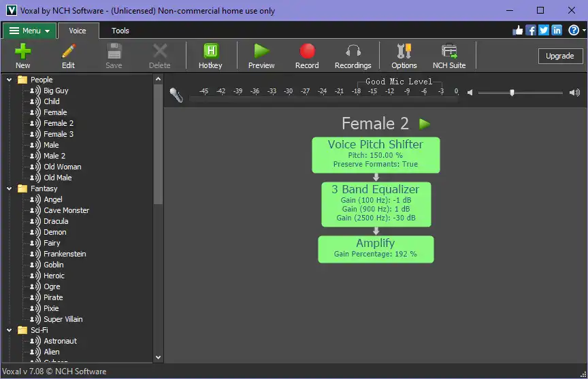The width and height of the screenshot is (588, 379).
Task: Click the thumbs up like icon
Action: [x=517, y=31]
